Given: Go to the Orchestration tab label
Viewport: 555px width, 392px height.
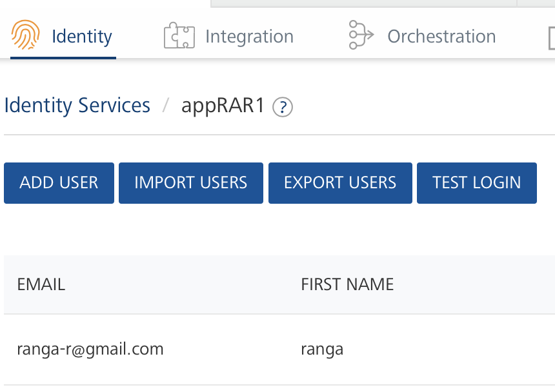Looking at the screenshot, I should (x=441, y=37).
